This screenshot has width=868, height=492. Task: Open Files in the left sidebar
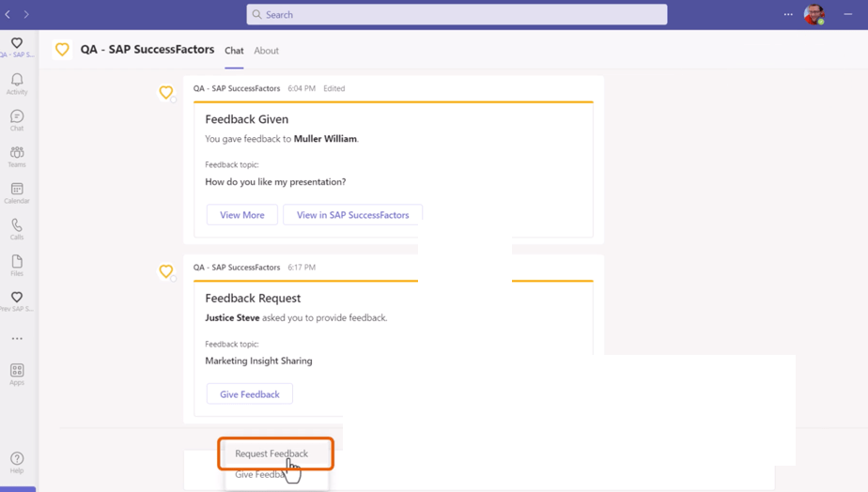click(x=17, y=265)
